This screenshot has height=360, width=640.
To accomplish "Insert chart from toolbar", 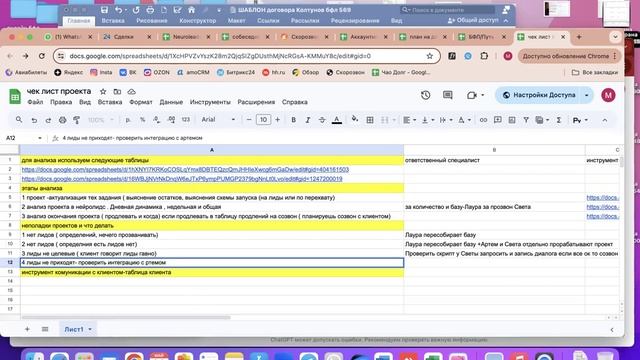I will click(x=512, y=120).
